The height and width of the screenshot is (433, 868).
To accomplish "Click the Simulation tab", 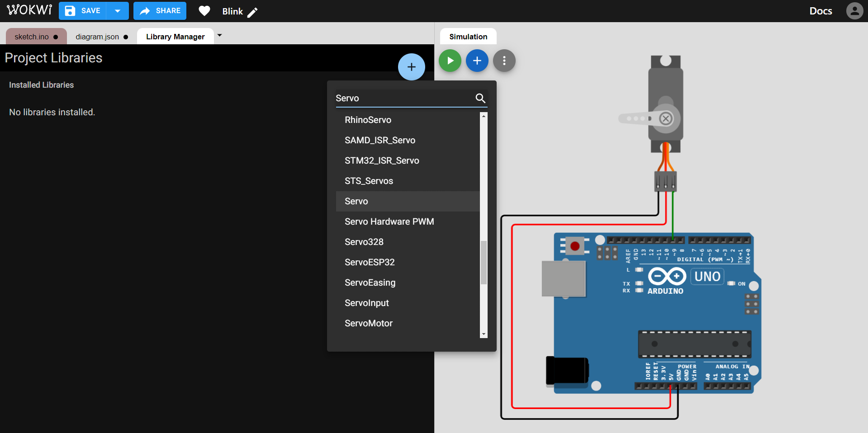I will pyautogui.click(x=468, y=37).
